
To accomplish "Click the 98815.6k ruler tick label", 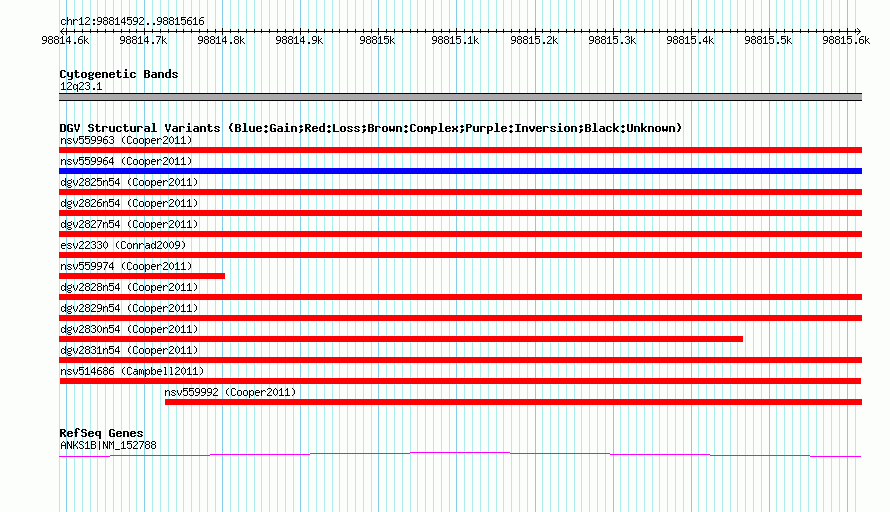I will [846, 40].
